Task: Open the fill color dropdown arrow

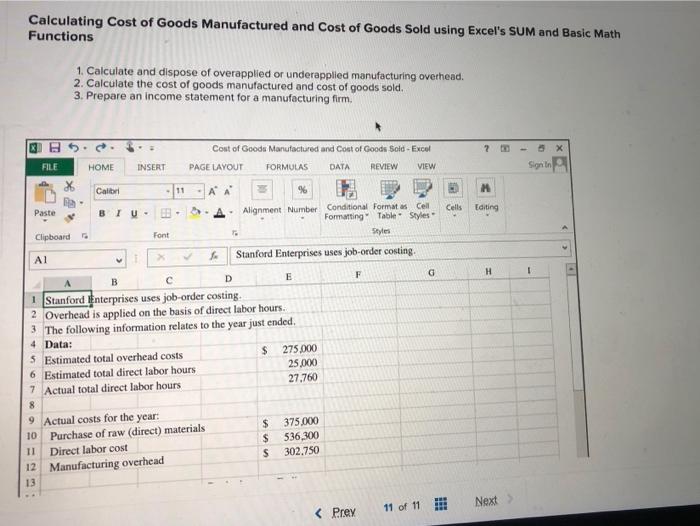Action: point(206,212)
